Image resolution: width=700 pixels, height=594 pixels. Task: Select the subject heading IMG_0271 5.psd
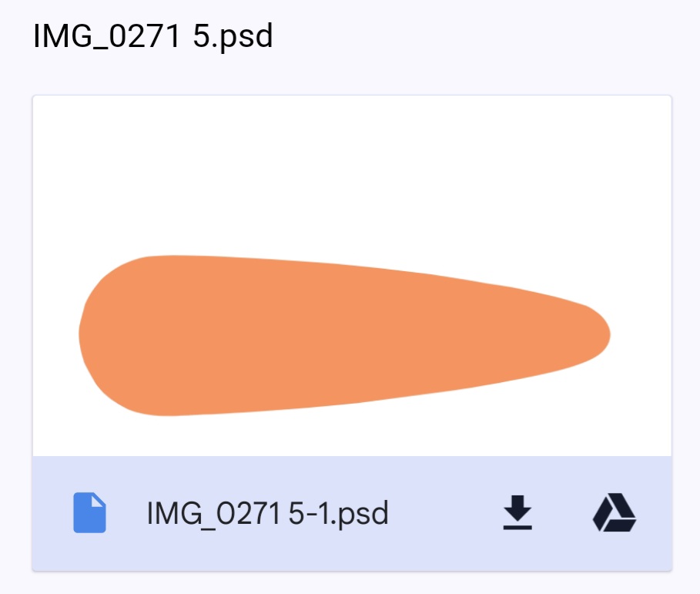tap(152, 35)
